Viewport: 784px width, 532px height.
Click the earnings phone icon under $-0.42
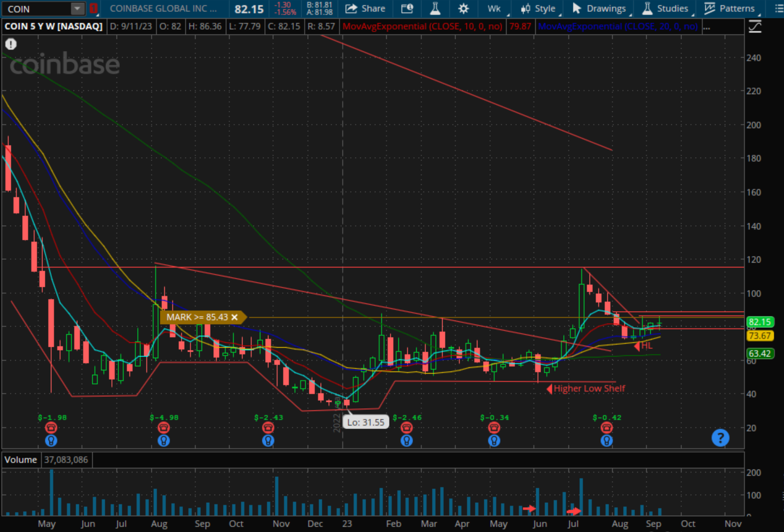coord(606,428)
